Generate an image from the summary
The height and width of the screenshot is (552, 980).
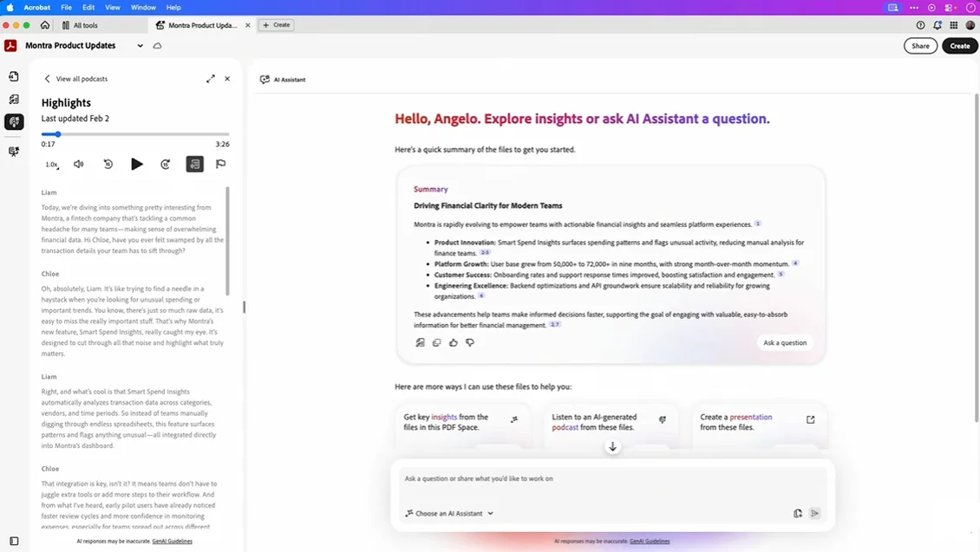tap(420, 343)
